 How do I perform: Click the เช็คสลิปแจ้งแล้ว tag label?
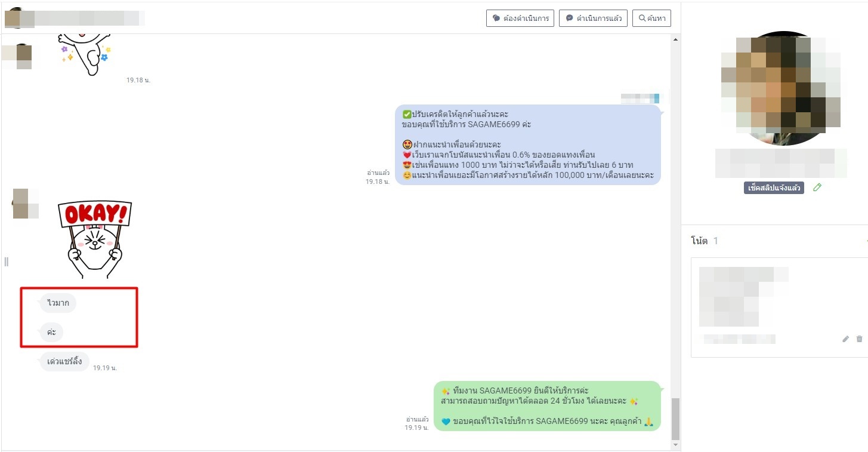click(774, 188)
